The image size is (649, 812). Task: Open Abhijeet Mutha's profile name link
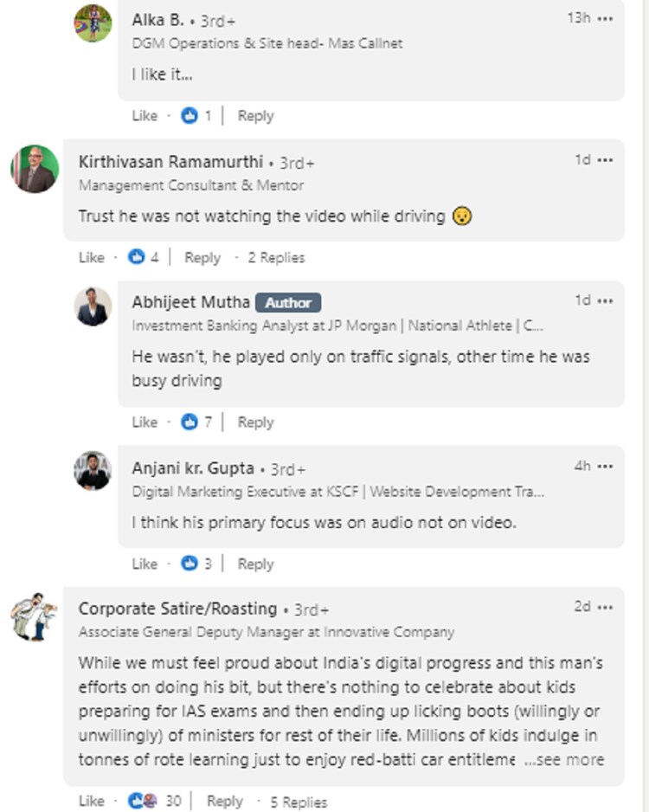click(191, 302)
